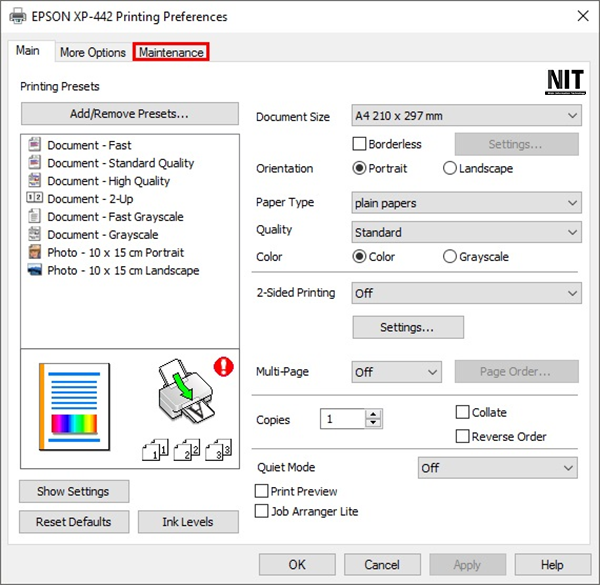Screen dimensions: 600x585
Task: Click the 1-1 collate pages icon
Action: 155,450
